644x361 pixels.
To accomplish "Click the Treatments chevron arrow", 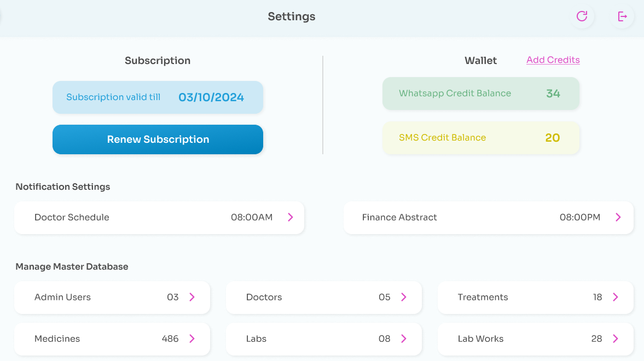I will 616,297.
